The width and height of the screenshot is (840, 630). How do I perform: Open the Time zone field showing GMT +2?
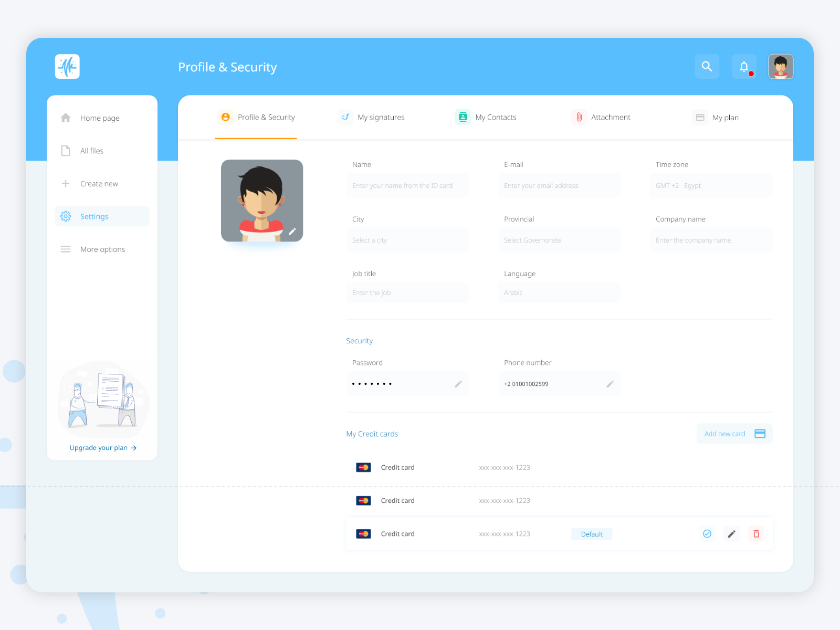[x=711, y=185]
